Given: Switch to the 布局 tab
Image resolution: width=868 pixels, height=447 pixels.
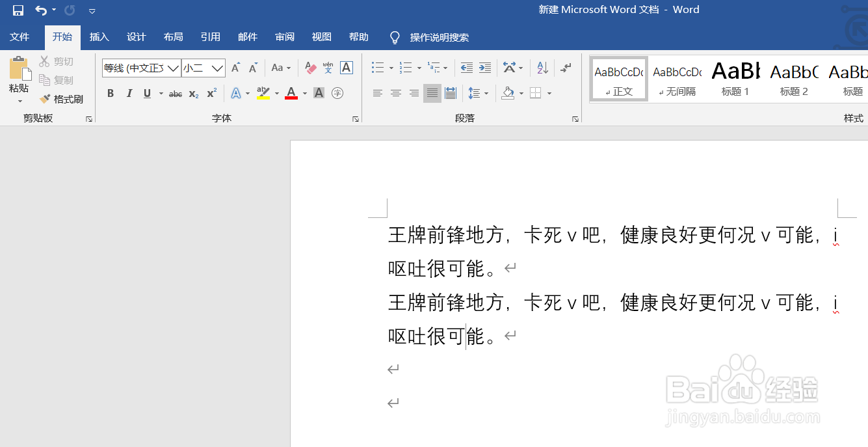Looking at the screenshot, I should (174, 37).
